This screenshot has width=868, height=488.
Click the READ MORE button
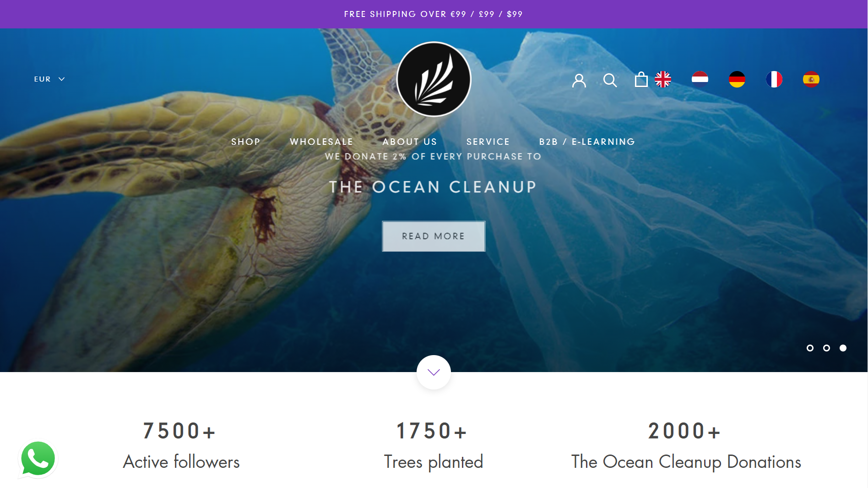click(x=434, y=236)
